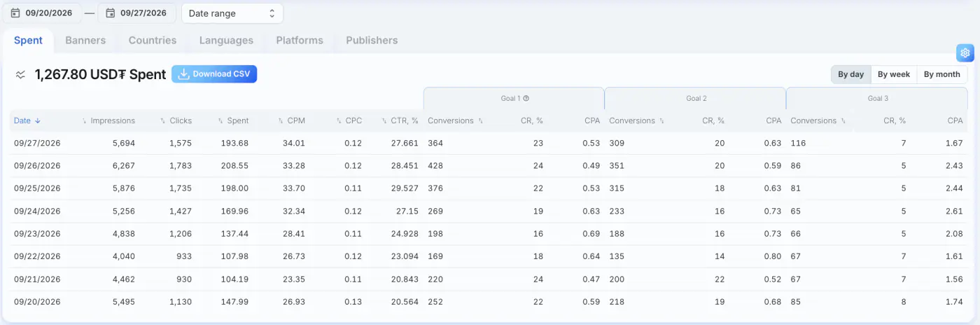Viewport: 980px width, 325px height.
Task: Select the 09/25/2026 date row
Action: click(x=489, y=188)
